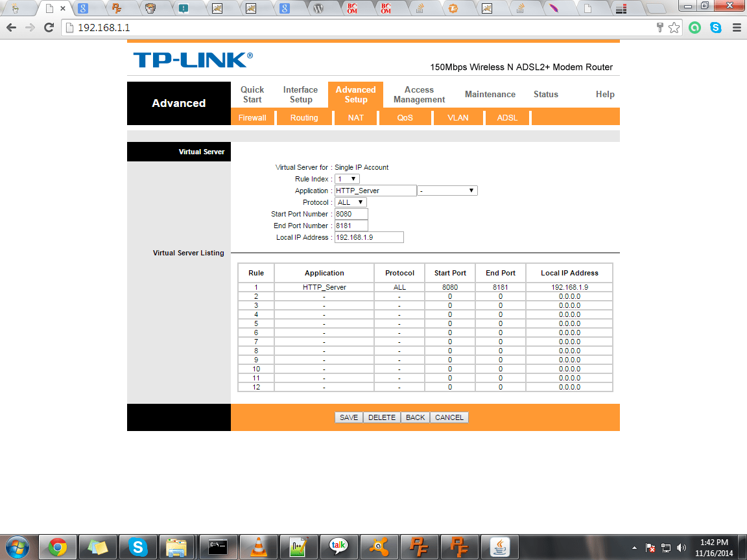Bookmark this page with the star icon
747x560 pixels.
click(x=674, y=28)
